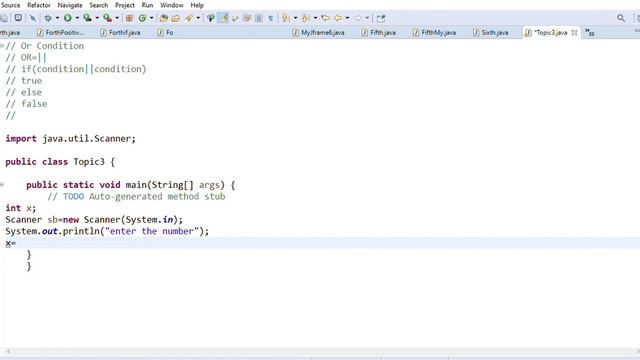Open the Help menu
This screenshot has width=640, height=360.
[x=197, y=5]
